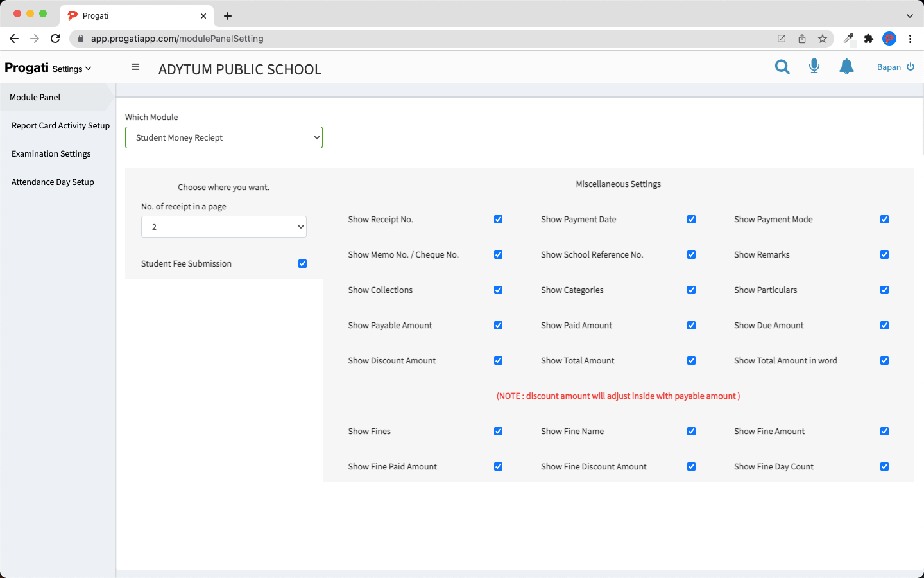
Task: Click the search magnifier icon
Action: 782,67
